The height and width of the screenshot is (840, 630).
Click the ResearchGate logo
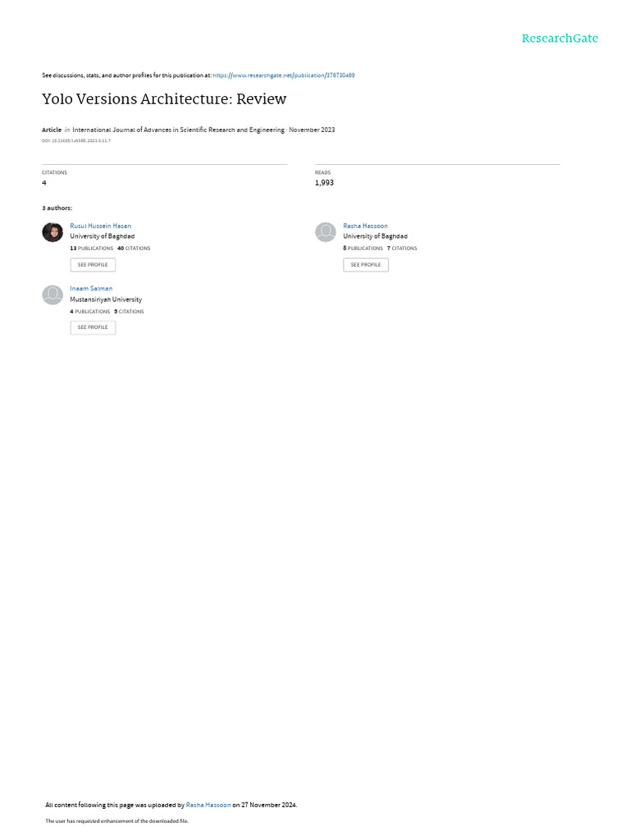pyautogui.click(x=559, y=39)
